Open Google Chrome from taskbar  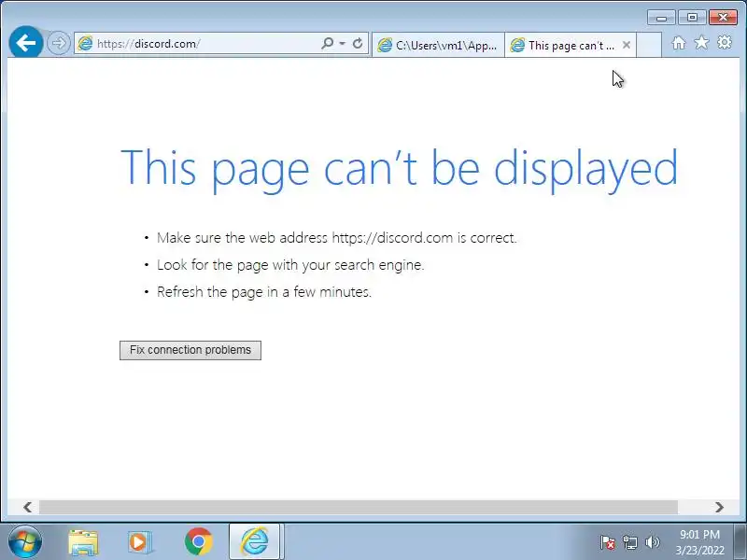click(199, 541)
